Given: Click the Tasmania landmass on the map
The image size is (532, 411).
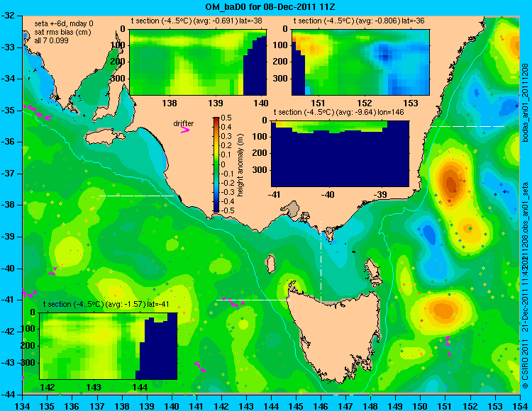Looking at the screenshot, I should point(336,335).
